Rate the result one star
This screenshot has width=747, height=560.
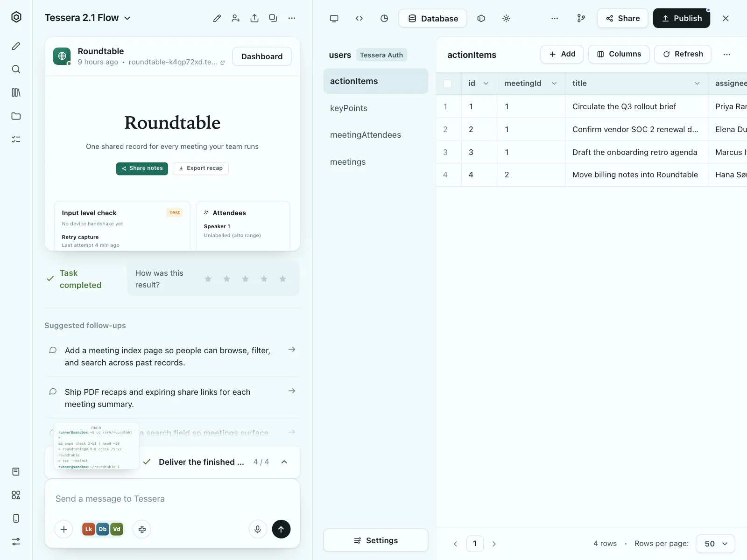(x=208, y=279)
